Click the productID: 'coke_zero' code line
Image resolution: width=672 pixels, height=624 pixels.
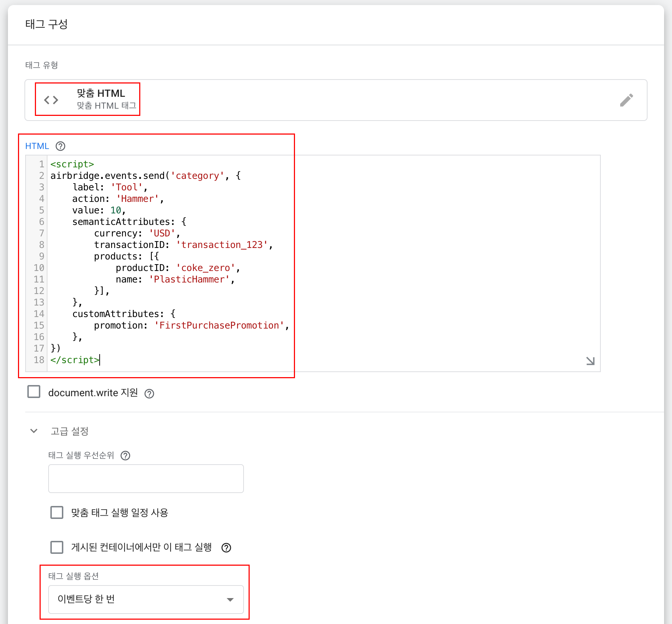[x=178, y=268]
